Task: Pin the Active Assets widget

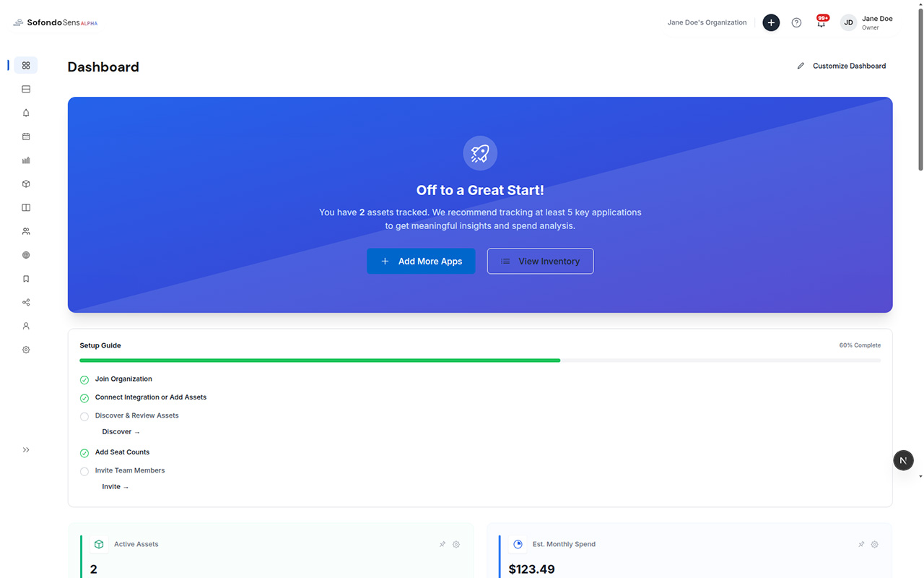Action: (443, 544)
